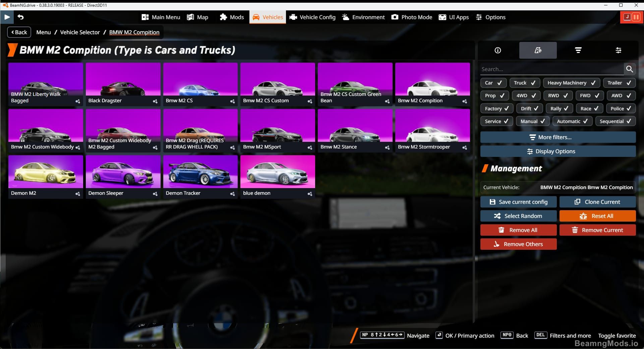
Task: Open Vehicle Config from the top bar
Action: (312, 17)
